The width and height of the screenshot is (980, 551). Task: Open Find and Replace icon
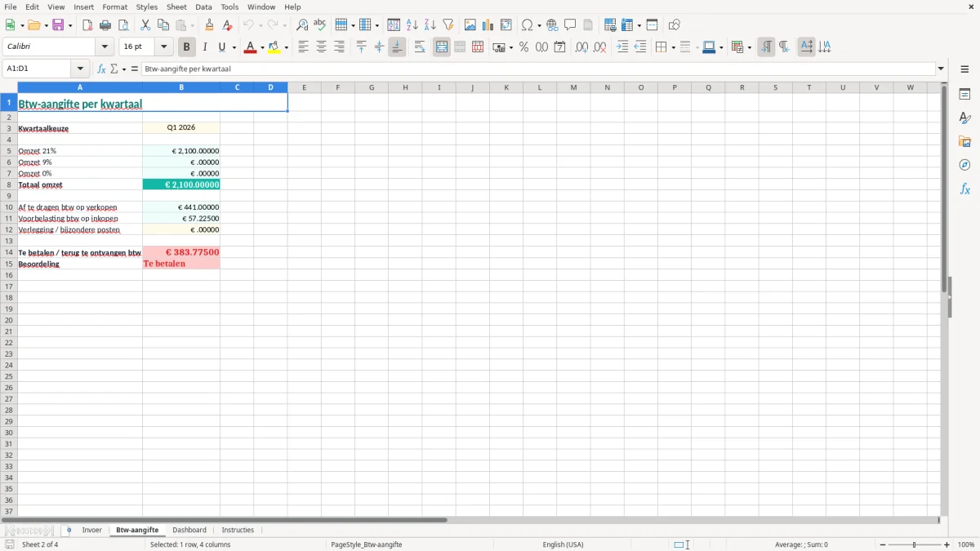coord(302,25)
